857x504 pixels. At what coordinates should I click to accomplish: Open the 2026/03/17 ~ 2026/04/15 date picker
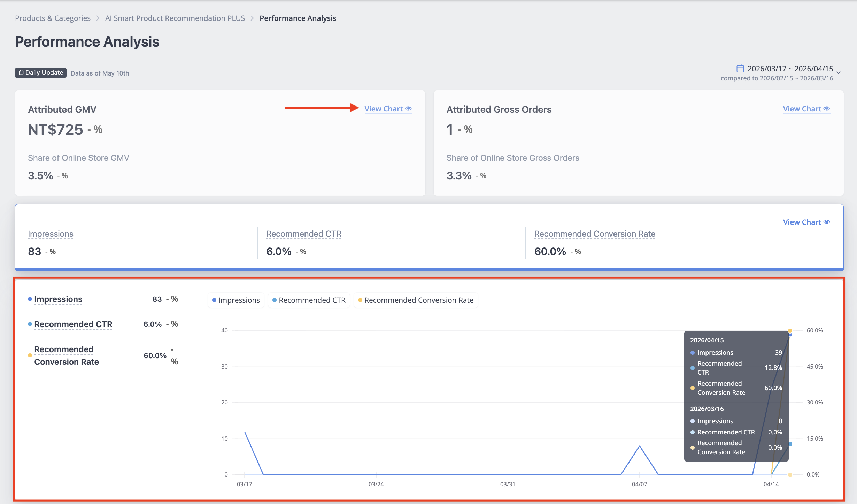[x=790, y=69]
